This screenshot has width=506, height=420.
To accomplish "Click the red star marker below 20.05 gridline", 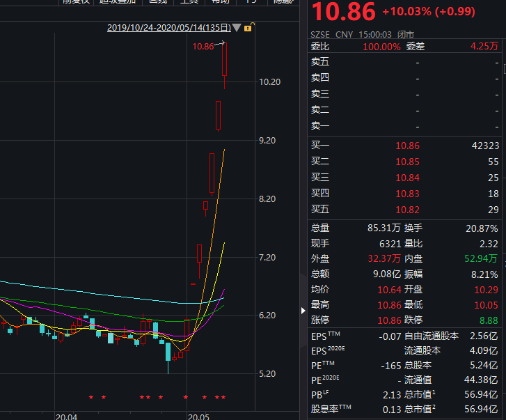I will [x=186, y=398].
